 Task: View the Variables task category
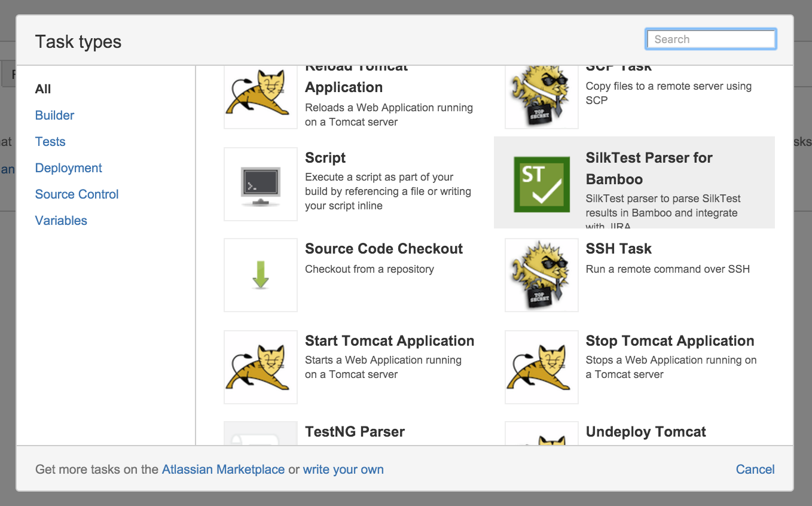tap(61, 221)
